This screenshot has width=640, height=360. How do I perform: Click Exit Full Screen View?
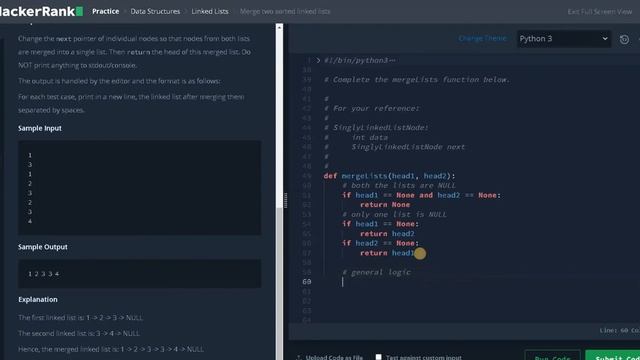[x=600, y=12]
